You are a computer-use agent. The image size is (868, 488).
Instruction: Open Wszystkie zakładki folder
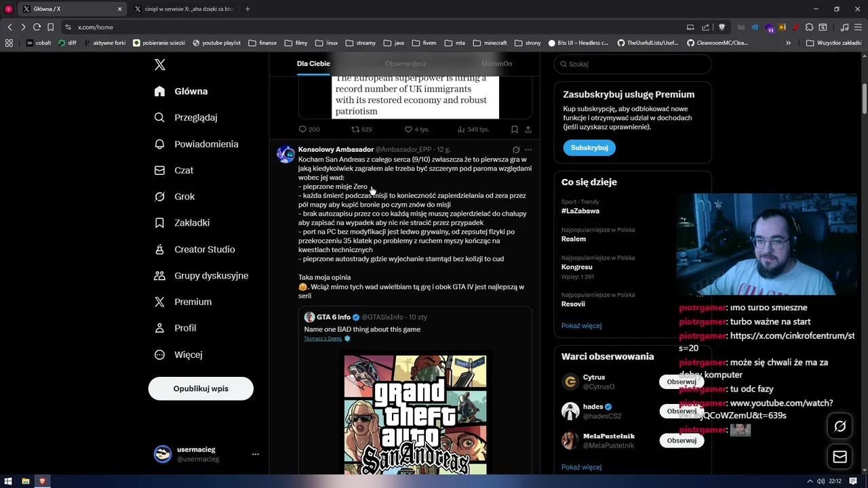(x=833, y=43)
